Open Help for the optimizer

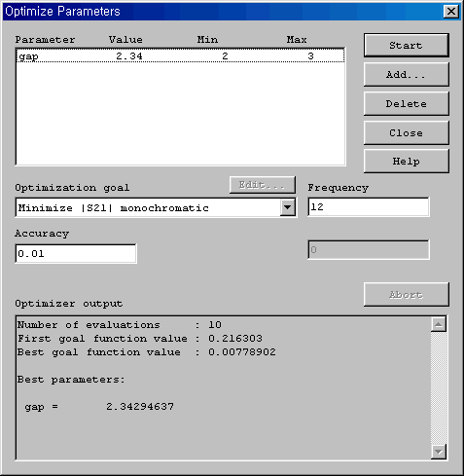[x=407, y=162]
